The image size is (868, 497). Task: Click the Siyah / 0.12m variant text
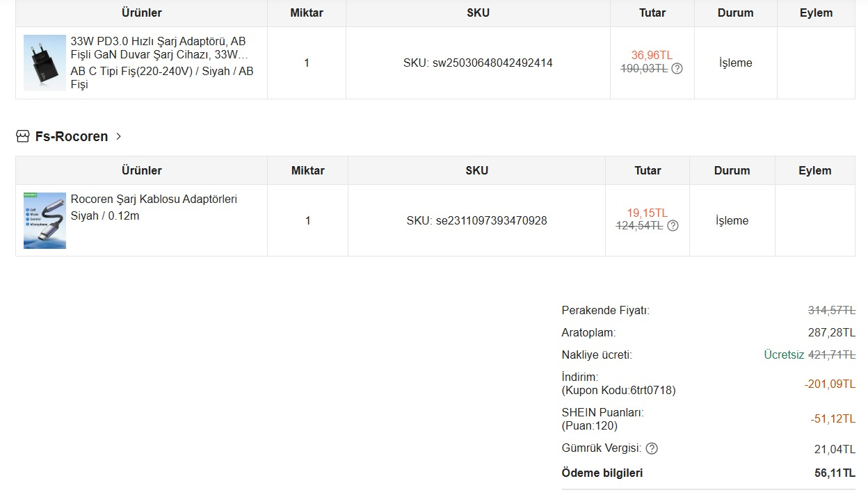tap(105, 216)
